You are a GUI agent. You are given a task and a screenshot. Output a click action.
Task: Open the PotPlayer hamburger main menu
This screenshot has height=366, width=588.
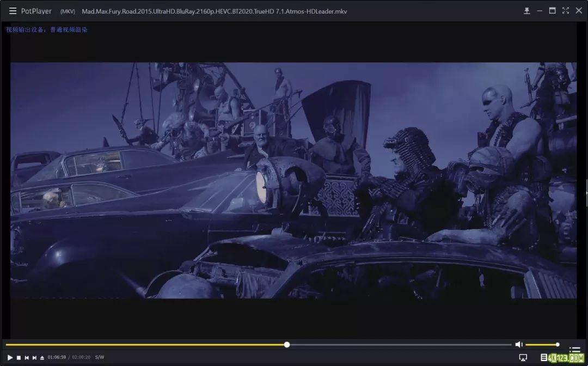tap(13, 11)
